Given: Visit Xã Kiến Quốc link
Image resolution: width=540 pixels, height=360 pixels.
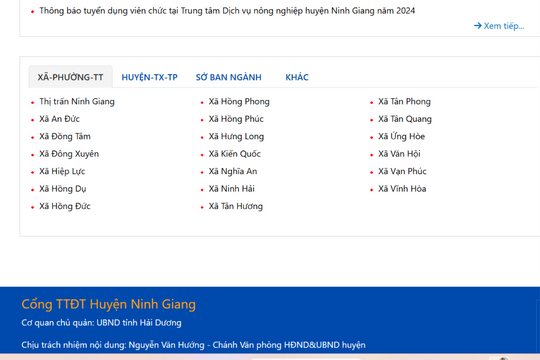Looking at the screenshot, I should pos(235,154).
